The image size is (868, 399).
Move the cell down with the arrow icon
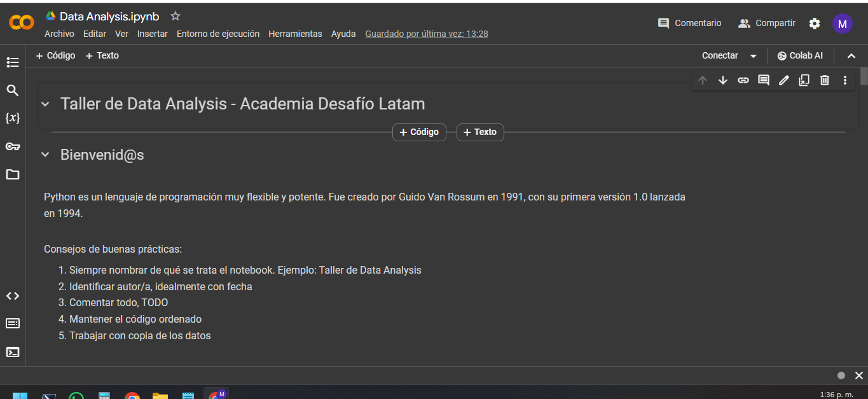point(723,80)
